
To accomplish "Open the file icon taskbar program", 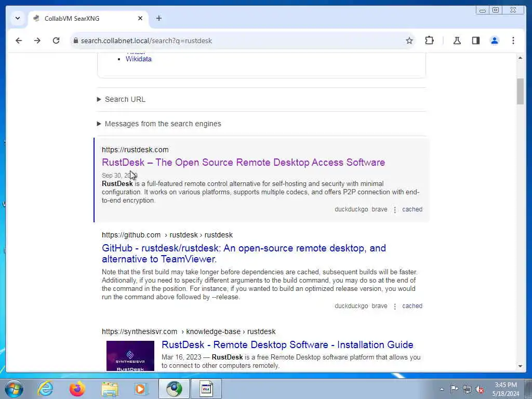I will [x=206, y=389].
